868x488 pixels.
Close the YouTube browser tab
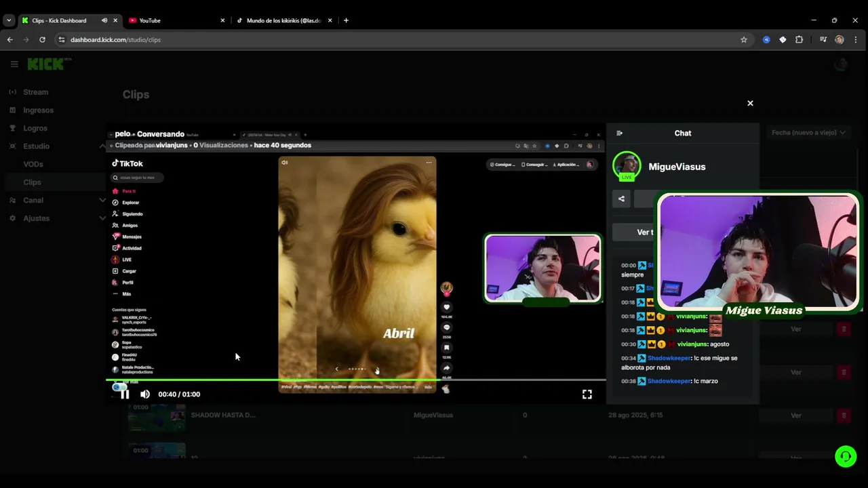222,20
